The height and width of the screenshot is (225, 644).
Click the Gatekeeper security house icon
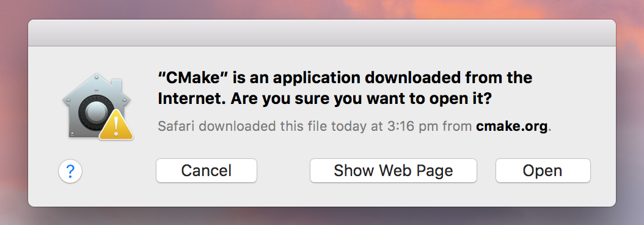(98, 106)
